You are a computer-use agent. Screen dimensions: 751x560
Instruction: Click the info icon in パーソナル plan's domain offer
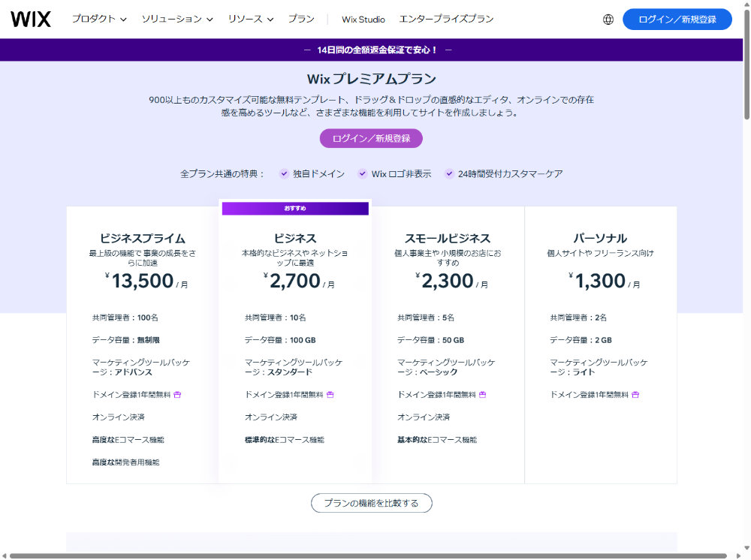pyautogui.click(x=635, y=393)
